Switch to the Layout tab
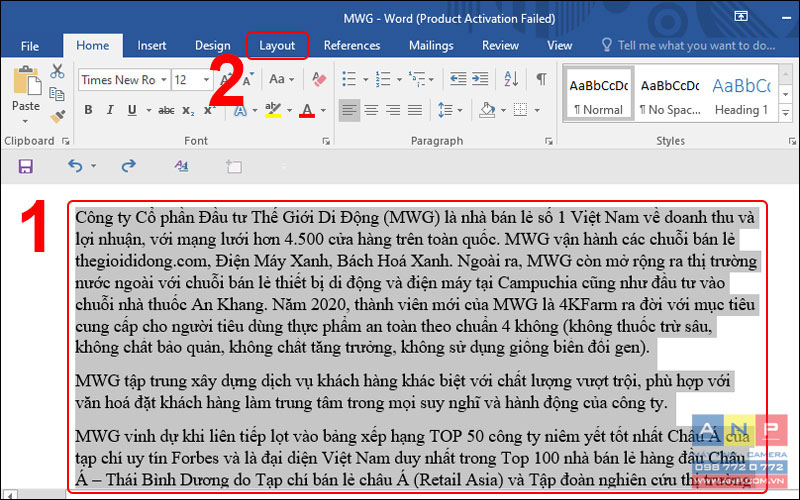The height and width of the screenshot is (500, 800). coord(277,45)
